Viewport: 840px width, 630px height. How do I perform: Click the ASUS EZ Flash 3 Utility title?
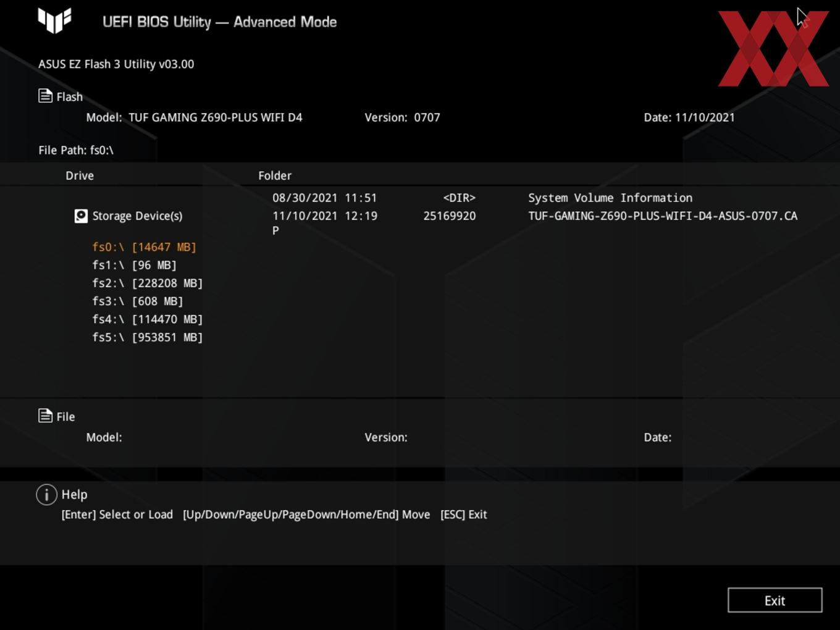[116, 64]
